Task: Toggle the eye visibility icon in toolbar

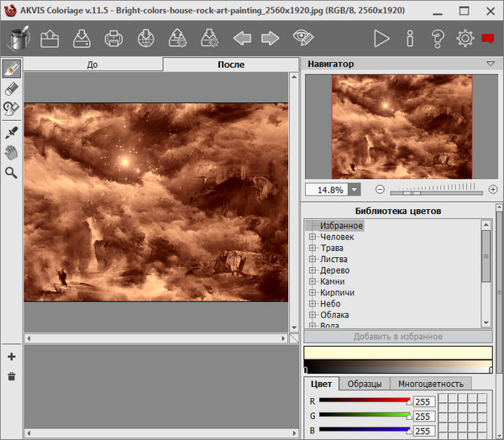Action: click(302, 39)
